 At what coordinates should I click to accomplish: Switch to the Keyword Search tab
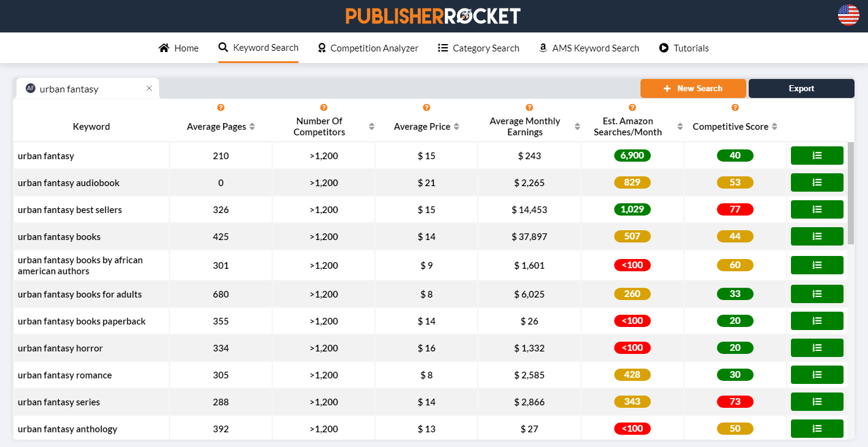pyautogui.click(x=258, y=47)
